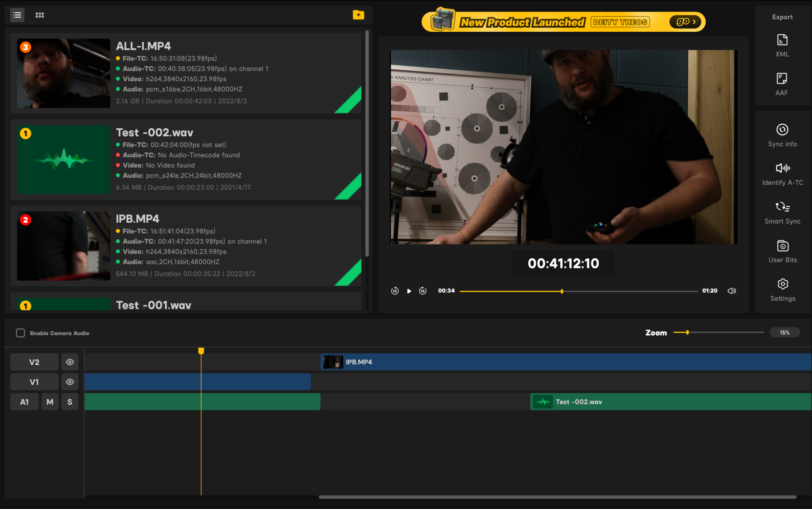This screenshot has width=812, height=509.
Task: Export timeline as AAF
Action: (x=781, y=83)
